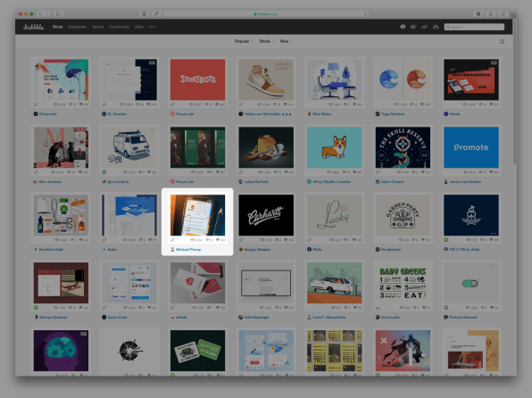
Task: Open the profile avatar in the nav bar
Action: pyautogui.click(x=403, y=27)
